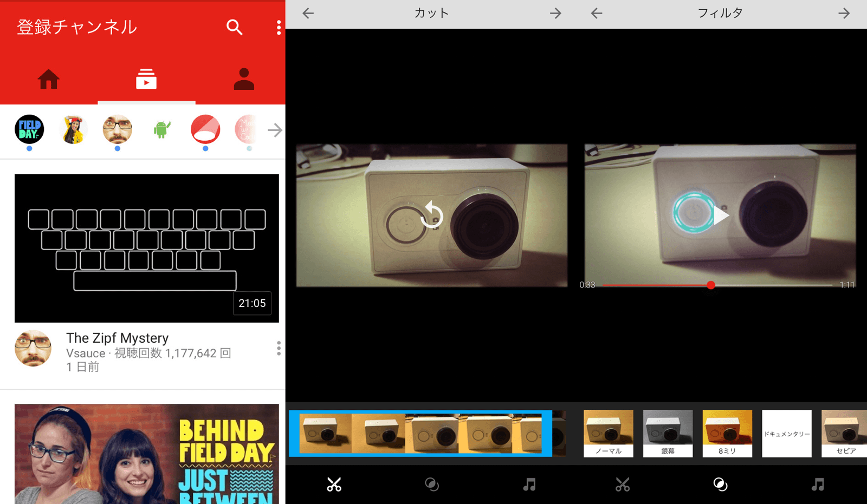867x504 pixels.
Task: Play The Zipf Mystery video thumbnail
Action: click(x=147, y=248)
